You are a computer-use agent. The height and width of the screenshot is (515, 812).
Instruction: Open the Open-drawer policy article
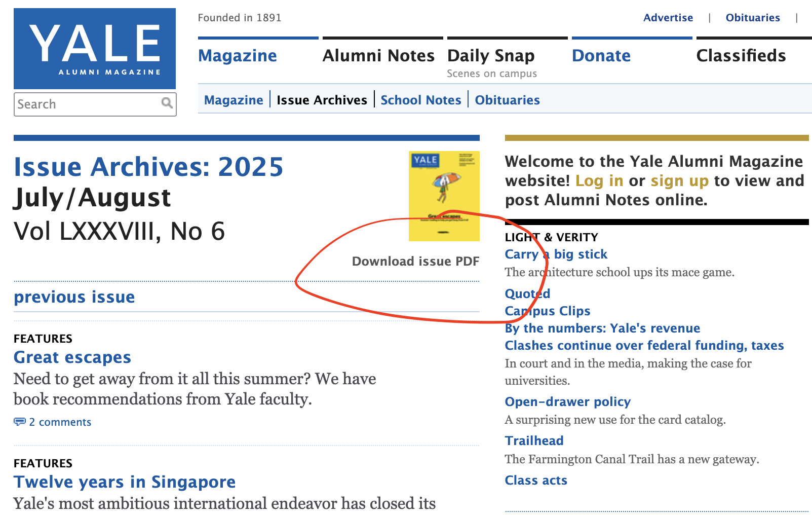pyautogui.click(x=568, y=401)
